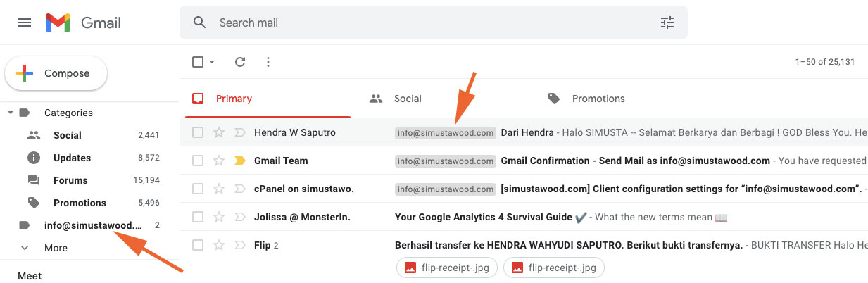868x283 pixels.
Task: Open the Updates category in sidebar
Action: click(x=72, y=158)
